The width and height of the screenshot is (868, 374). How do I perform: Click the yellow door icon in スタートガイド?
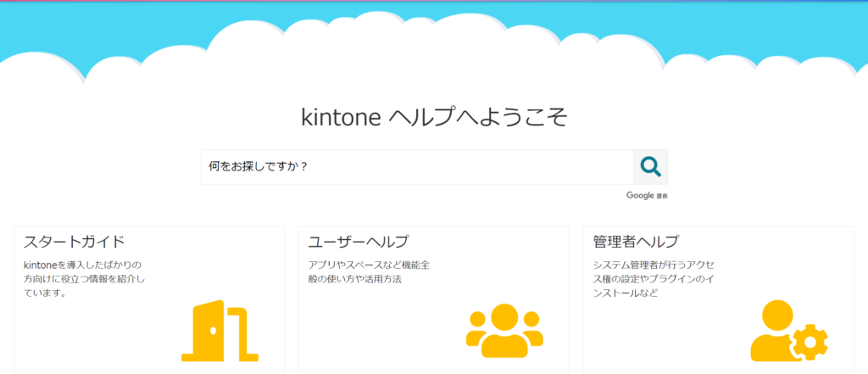220,331
